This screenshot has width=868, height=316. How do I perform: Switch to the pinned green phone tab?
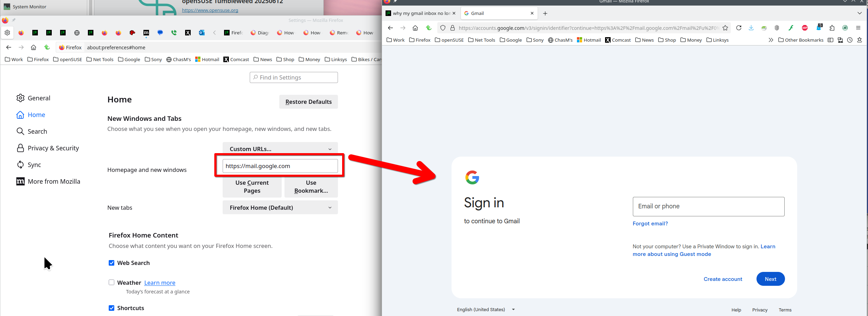[x=174, y=33]
